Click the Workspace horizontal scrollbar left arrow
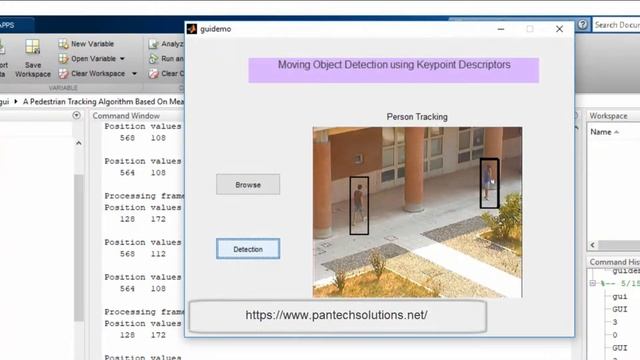 pos(593,245)
